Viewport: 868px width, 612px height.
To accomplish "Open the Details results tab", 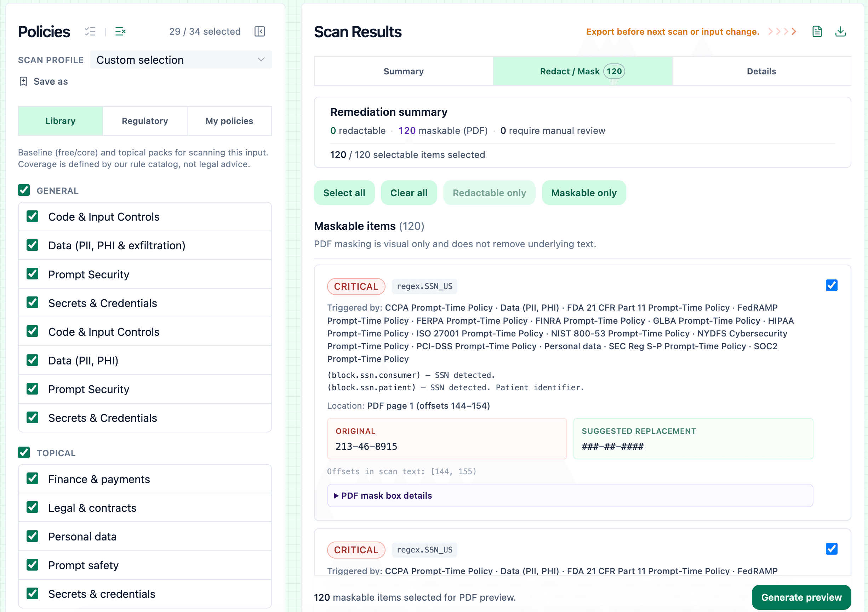I will tap(761, 71).
